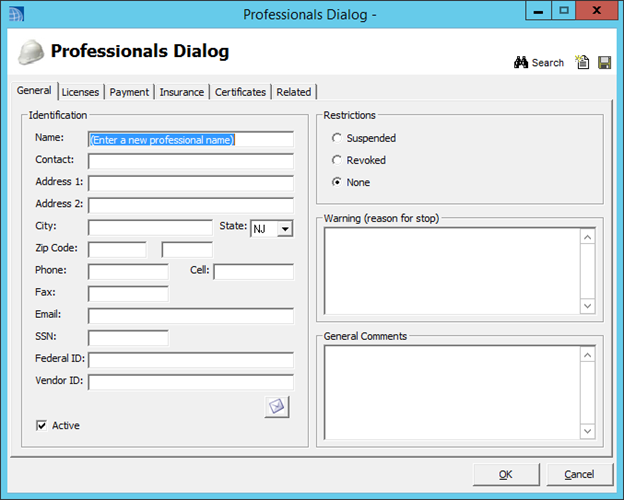Toggle the Active checkbox
Image resolution: width=624 pixels, height=500 pixels.
tap(41, 425)
